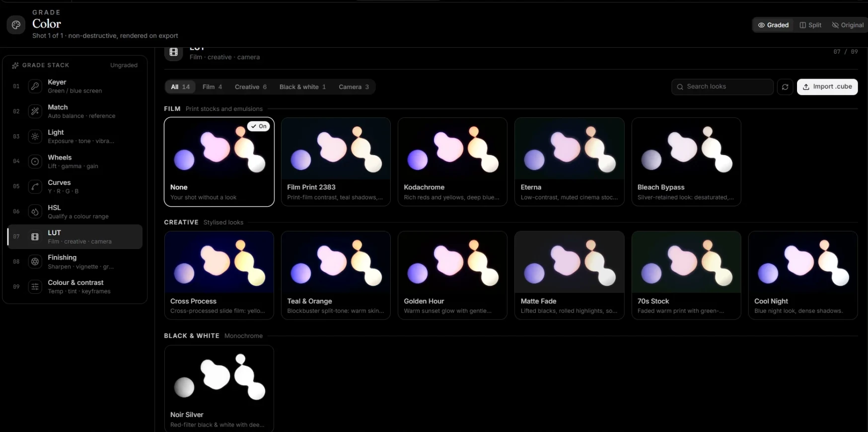
Task: Open the Wheels stage row
Action: pyautogui.click(x=75, y=162)
